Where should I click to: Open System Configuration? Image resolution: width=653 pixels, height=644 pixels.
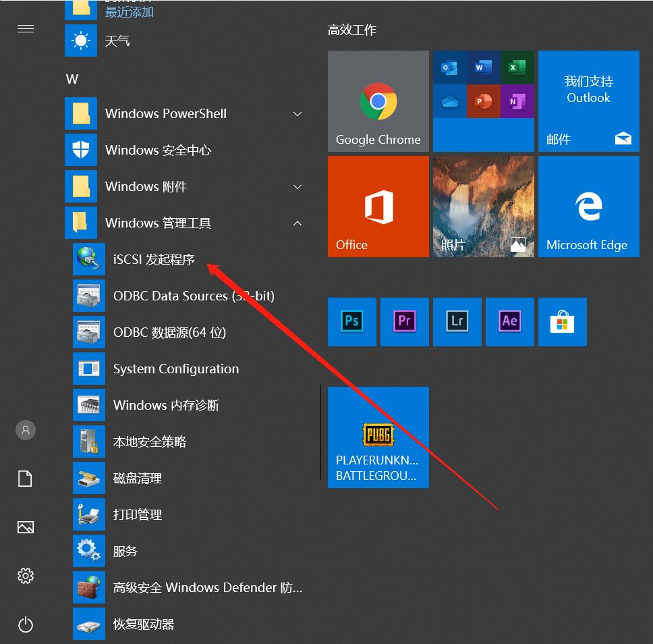click(x=175, y=369)
